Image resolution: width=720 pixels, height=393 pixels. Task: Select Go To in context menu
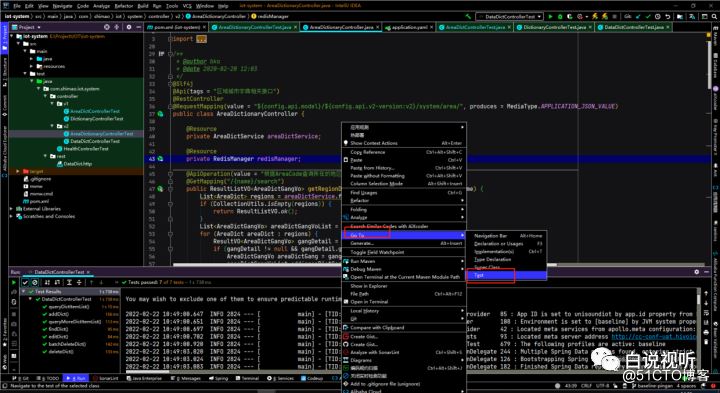404,235
